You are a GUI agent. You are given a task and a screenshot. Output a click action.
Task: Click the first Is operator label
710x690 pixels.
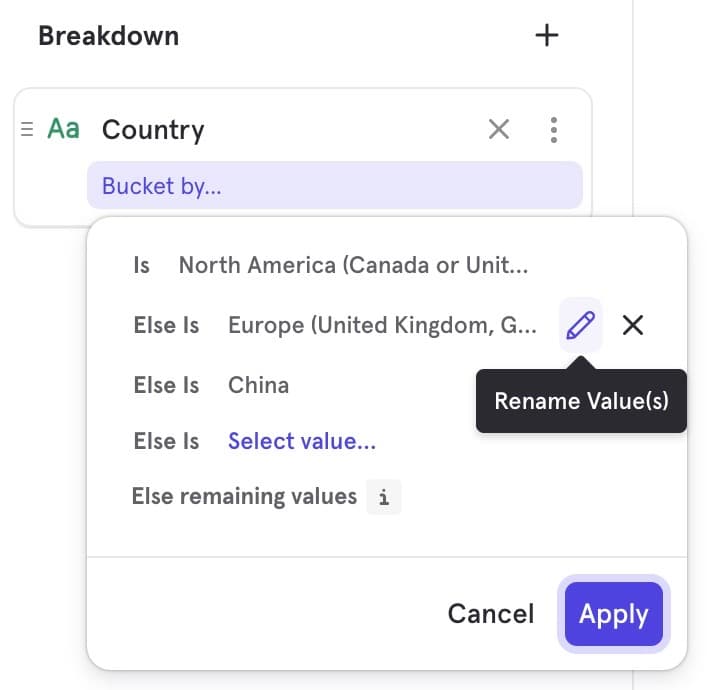coord(142,265)
